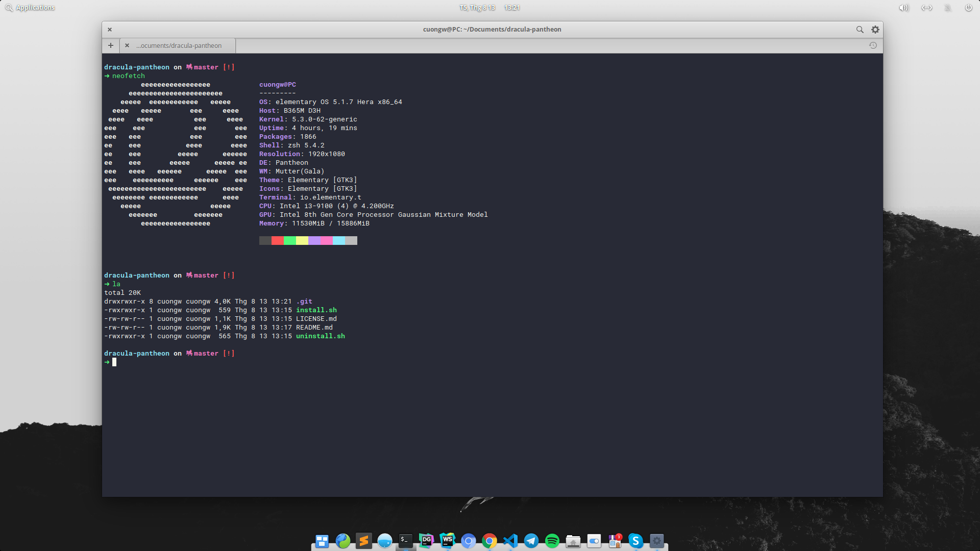Click the date and time indicator
The height and width of the screenshot is (551, 980).
[x=489, y=8]
